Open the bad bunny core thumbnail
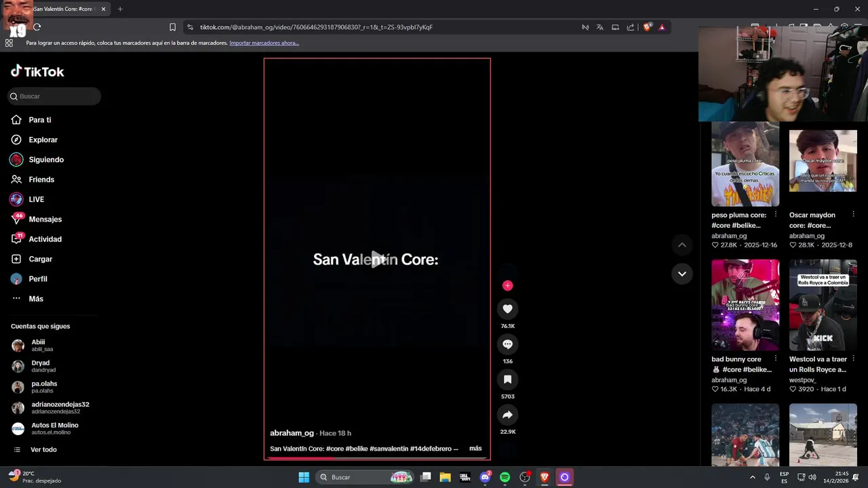868x488 pixels. coord(745,305)
